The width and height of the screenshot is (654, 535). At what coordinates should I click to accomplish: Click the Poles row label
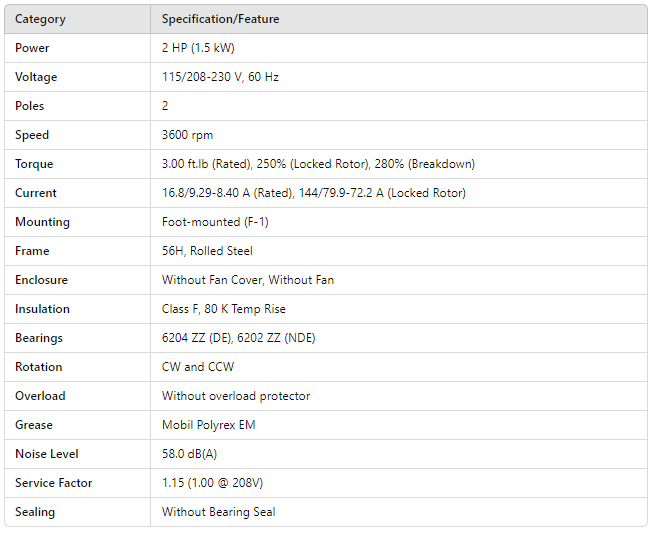[30, 106]
